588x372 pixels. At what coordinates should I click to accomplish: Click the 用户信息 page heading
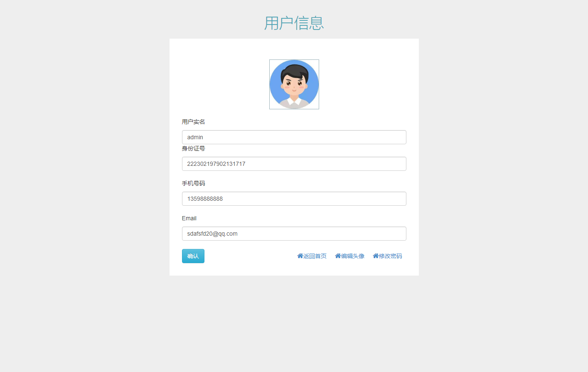click(294, 23)
